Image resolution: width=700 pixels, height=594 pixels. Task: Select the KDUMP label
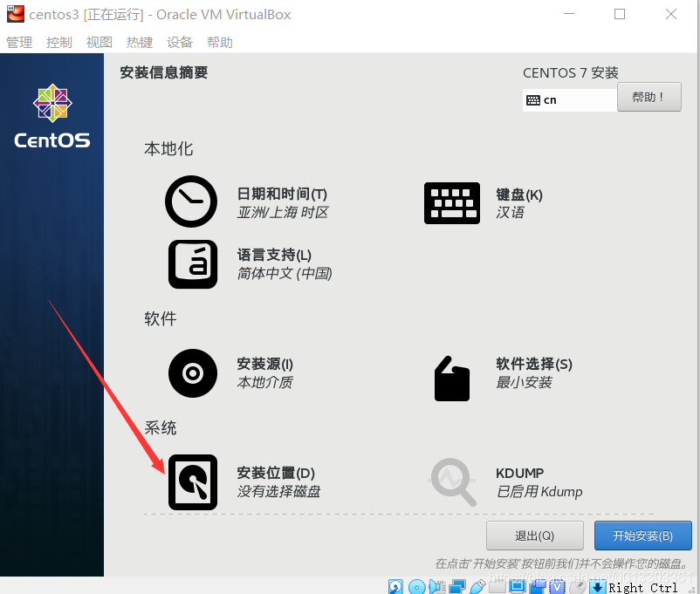[x=519, y=473]
